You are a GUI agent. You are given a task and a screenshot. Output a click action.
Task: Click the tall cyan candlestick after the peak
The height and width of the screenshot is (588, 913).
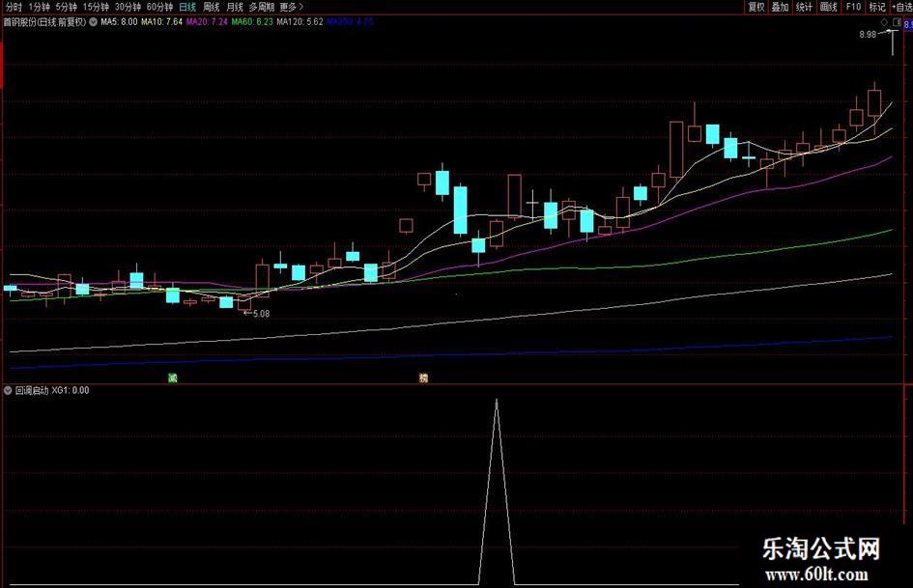pyautogui.click(x=460, y=210)
